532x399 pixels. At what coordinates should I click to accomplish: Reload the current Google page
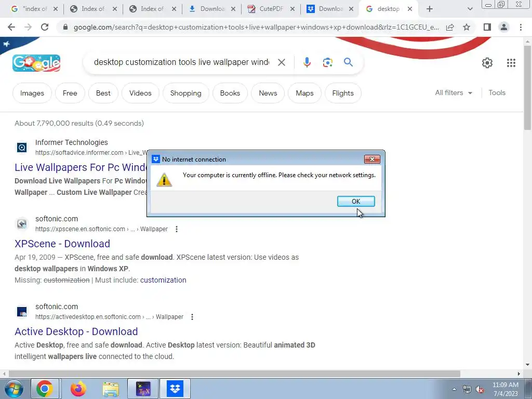(45, 27)
